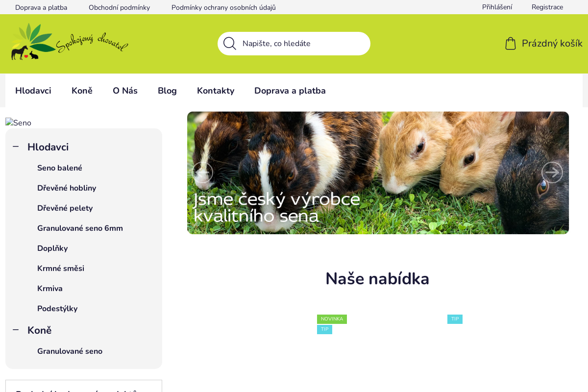This screenshot has width=588, height=392.
Task: Open Doprava a platba from top bar
Action: pos(41,7)
